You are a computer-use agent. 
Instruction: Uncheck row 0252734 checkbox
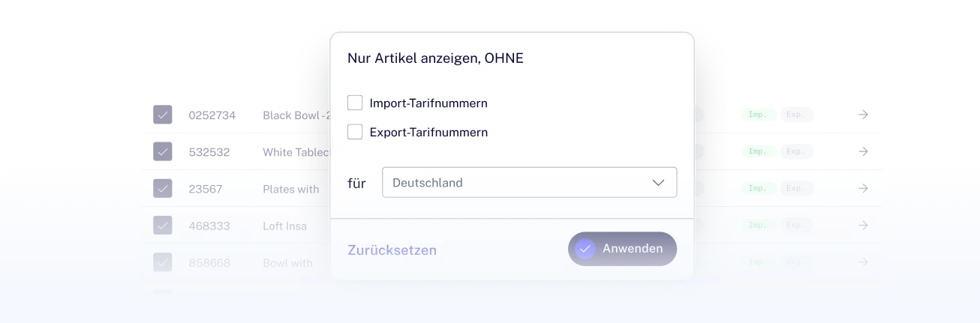point(163,115)
